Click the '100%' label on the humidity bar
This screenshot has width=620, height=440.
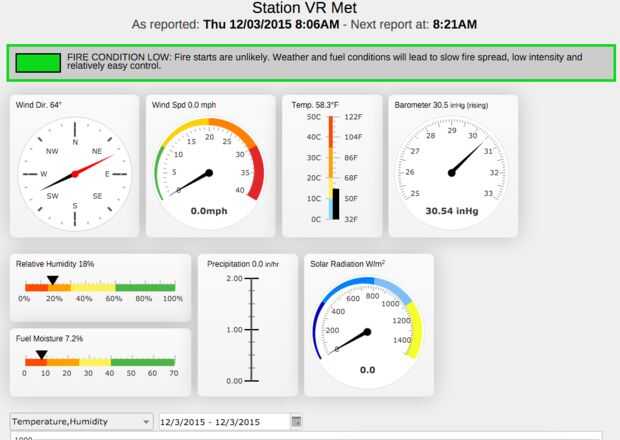tap(173, 299)
